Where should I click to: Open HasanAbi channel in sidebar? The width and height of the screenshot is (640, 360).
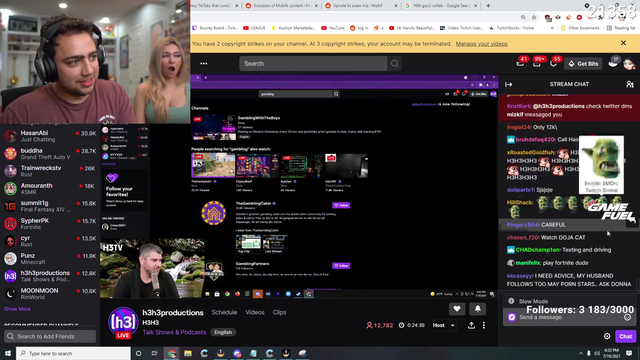(50, 136)
